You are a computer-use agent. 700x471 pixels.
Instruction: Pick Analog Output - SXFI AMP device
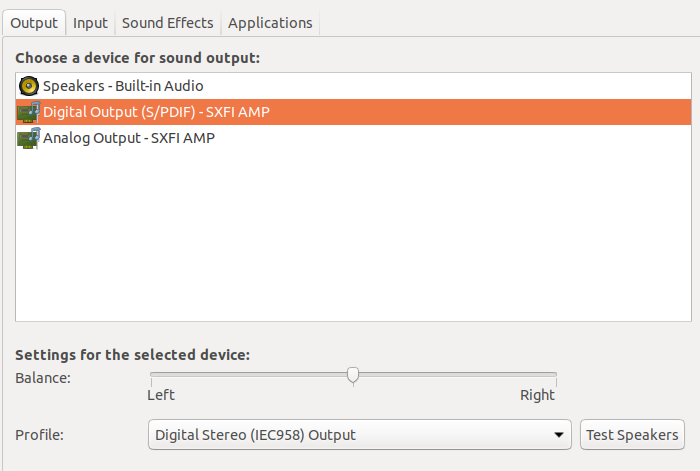click(129, 138)
